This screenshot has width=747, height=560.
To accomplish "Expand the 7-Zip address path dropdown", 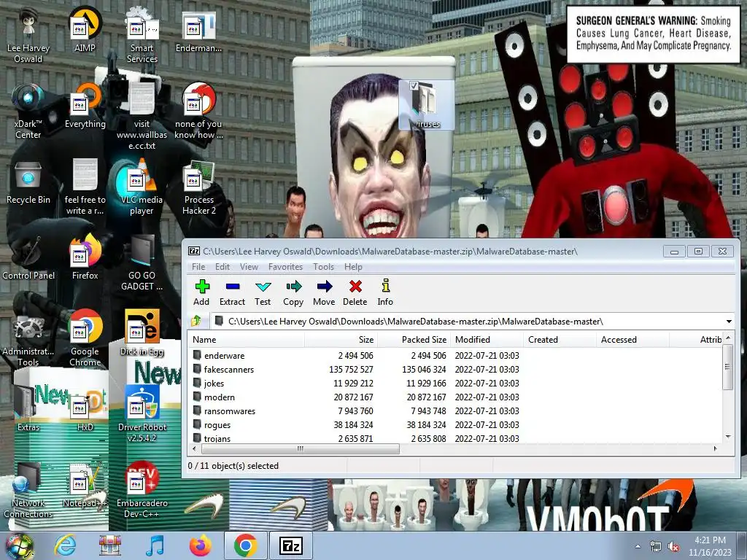I will 729,322.
